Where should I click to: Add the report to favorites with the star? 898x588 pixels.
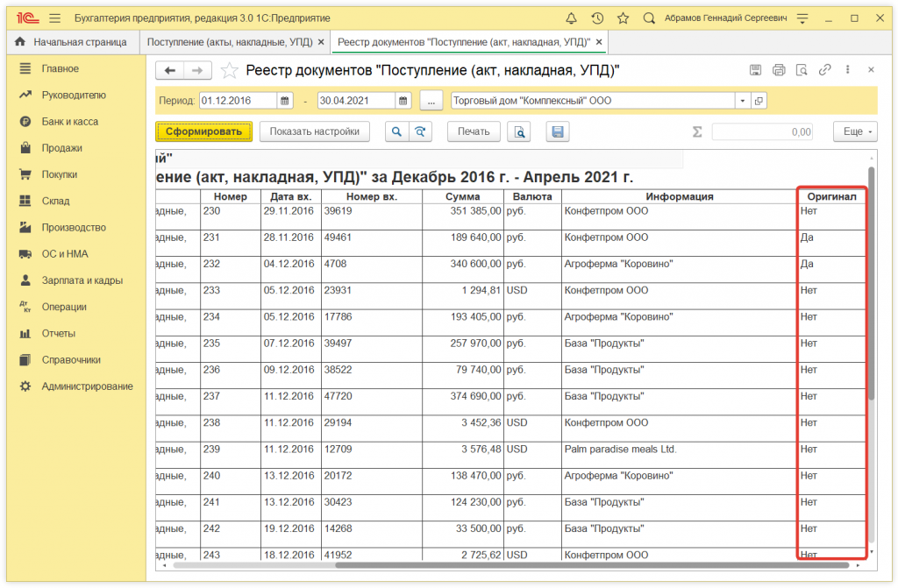(x=229, y=71)
